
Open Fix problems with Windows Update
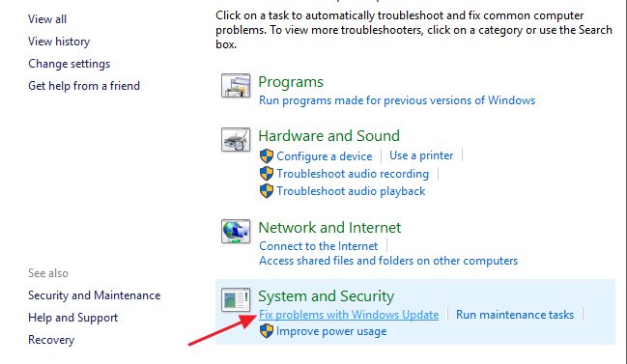(349, 315)
